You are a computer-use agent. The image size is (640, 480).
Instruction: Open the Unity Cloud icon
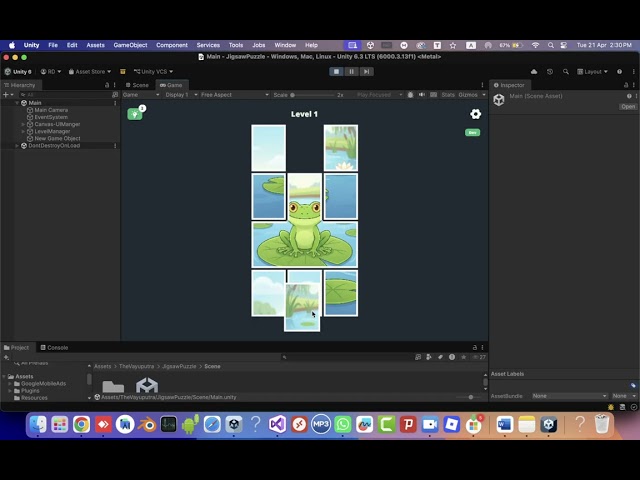(x=534, y=71)
